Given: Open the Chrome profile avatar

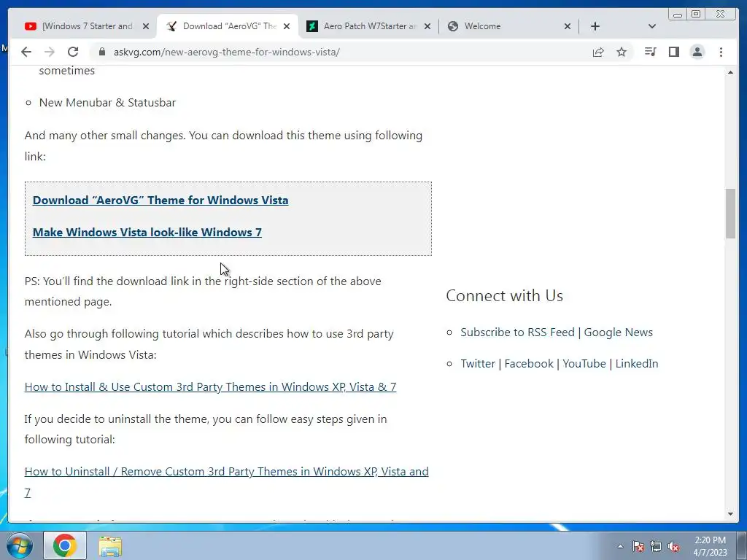Looking at the screenshot, I should (697, 52).
